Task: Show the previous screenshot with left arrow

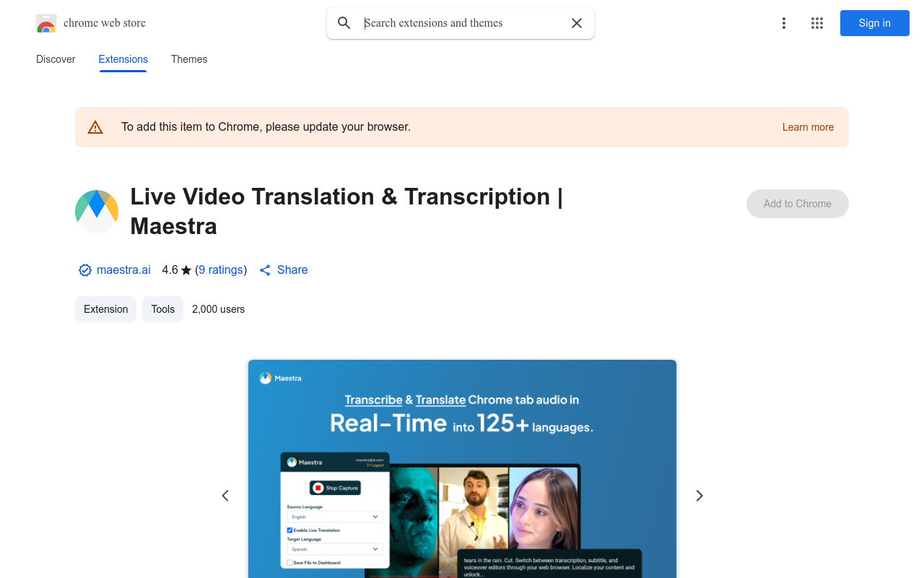Action: coord(225,496)
